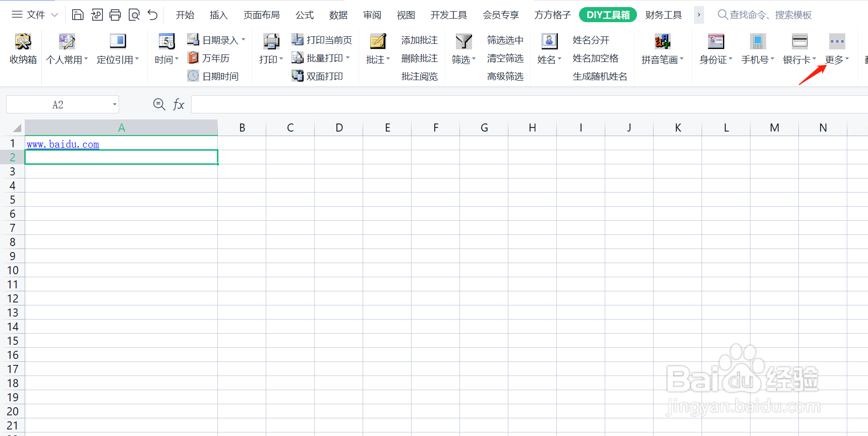
Task: Click the 定位引用 icon
Action: click(x=118, y=41)
